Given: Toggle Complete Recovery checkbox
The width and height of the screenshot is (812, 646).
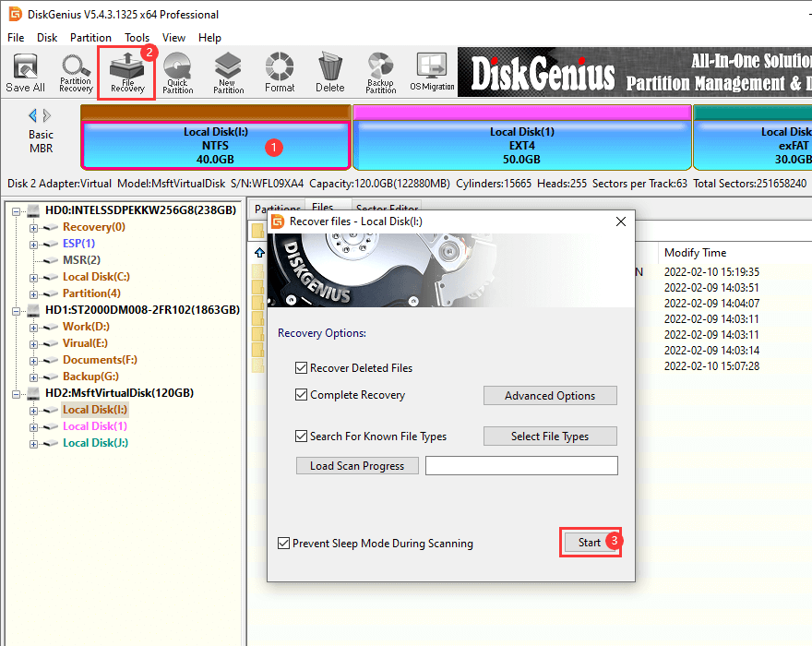Looking at the screenshot, I should pyautogui.click(x=301, y=395).
